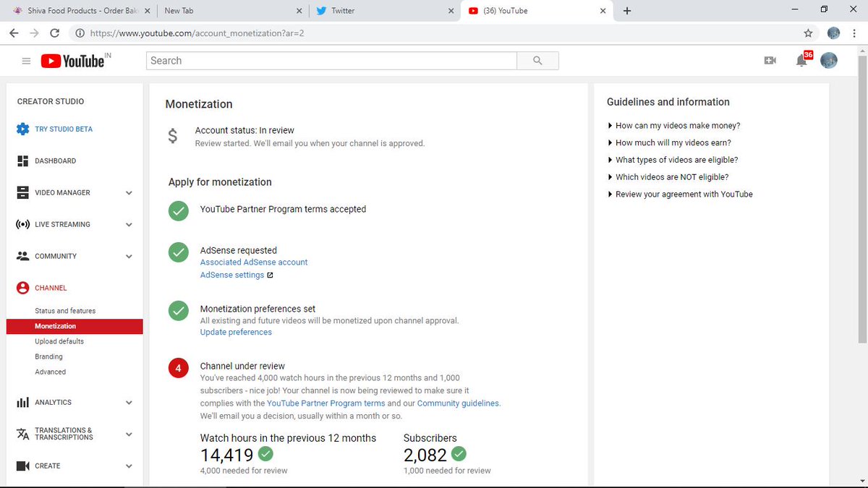Expand Translations & Transcriptions section chevron
Image resolution: width=868 pixels, height=488 pixels.
pos(129,435)
